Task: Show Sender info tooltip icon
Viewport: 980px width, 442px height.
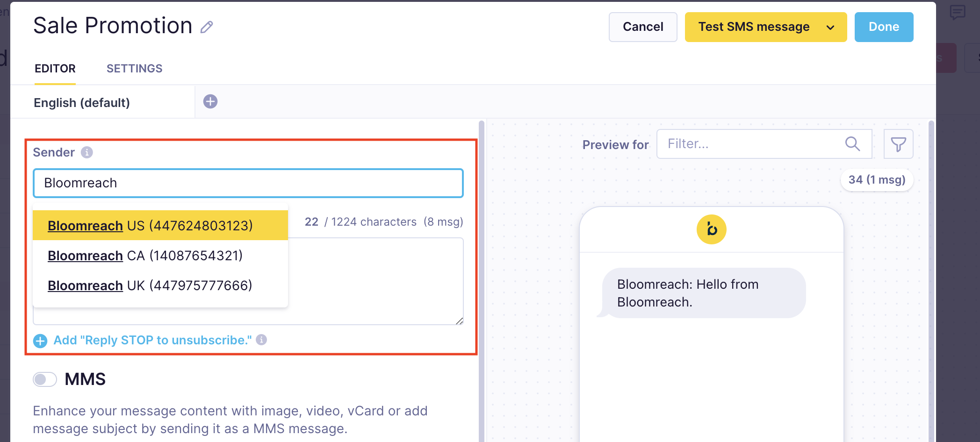Action: tap(87, 152)
